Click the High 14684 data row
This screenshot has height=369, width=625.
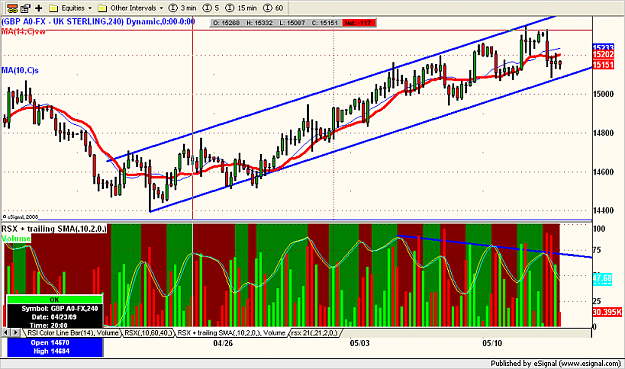coord(51,351)
